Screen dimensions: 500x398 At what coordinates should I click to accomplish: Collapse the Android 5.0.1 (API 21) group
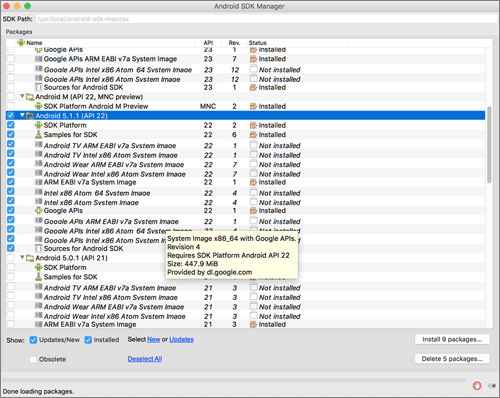[22, 257]
